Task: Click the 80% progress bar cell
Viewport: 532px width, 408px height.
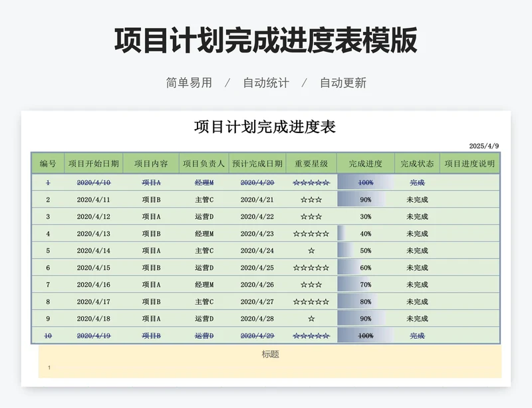Action: 366,302
